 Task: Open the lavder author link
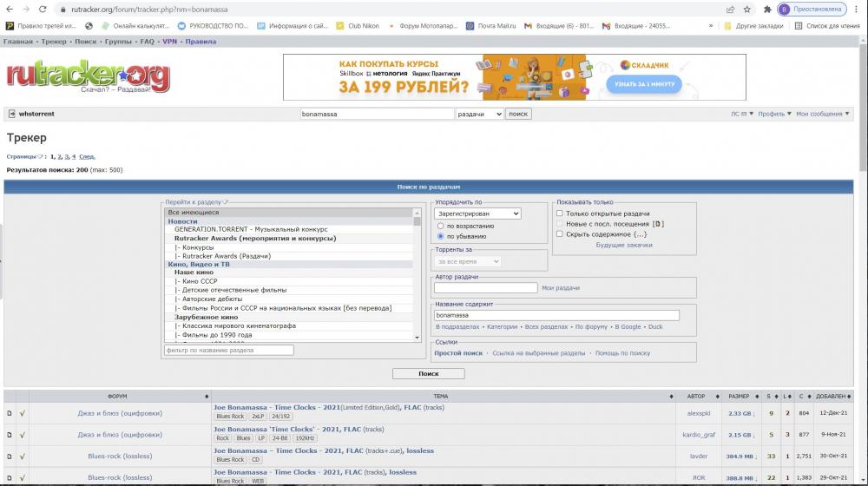pos(699,456)
